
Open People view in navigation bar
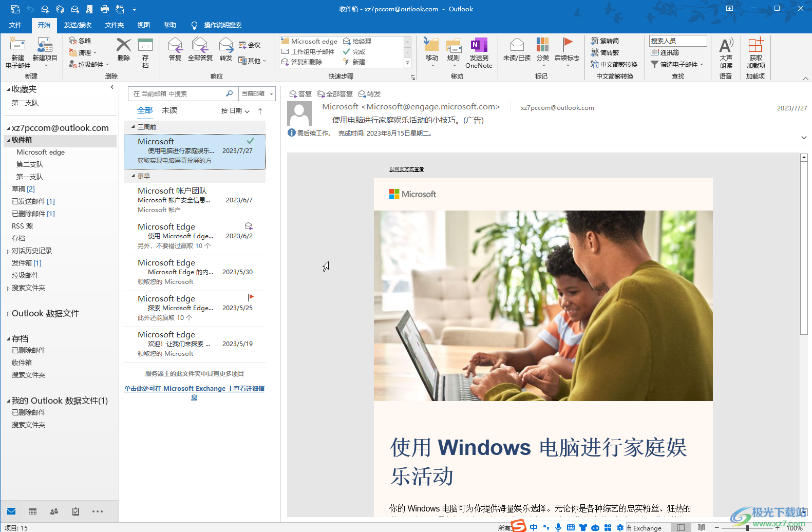(54, 511)
